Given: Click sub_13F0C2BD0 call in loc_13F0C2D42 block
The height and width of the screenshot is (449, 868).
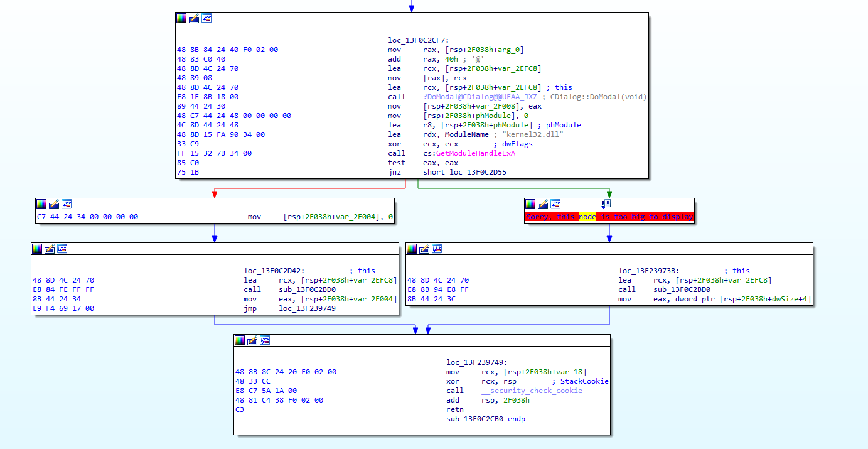Looking at the screenshot, I should [308, 289].
